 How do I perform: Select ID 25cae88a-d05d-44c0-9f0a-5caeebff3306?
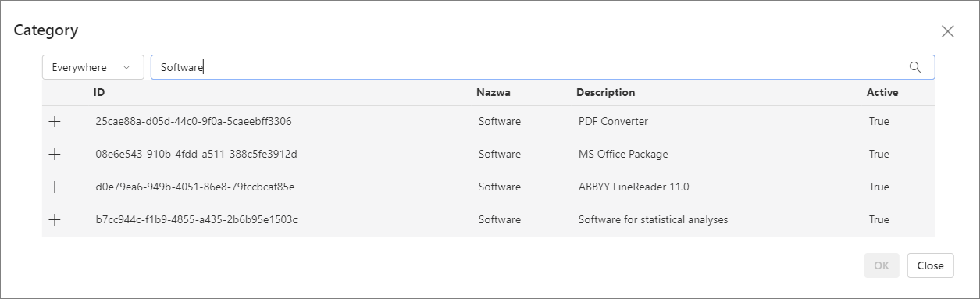pyautogui.click(x=194, y=121)
